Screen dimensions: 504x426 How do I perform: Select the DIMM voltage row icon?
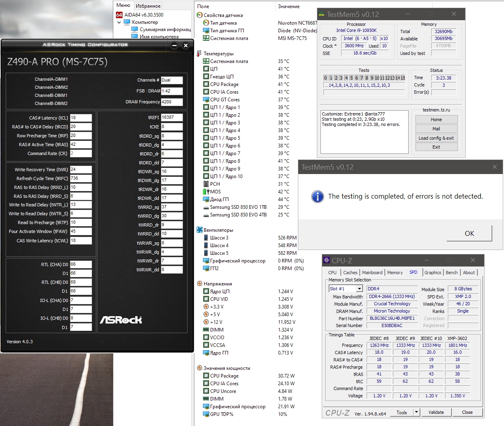click(x=206, y=330)
